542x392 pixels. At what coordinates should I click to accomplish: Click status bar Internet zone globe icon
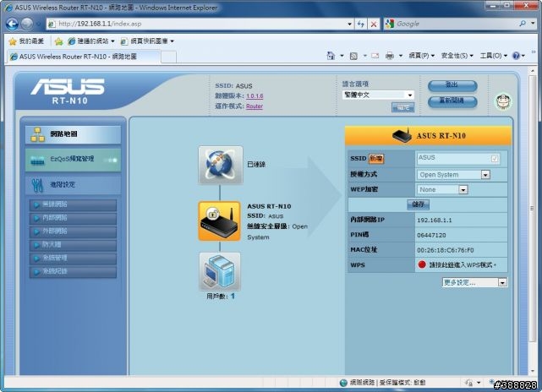point(343,383)
